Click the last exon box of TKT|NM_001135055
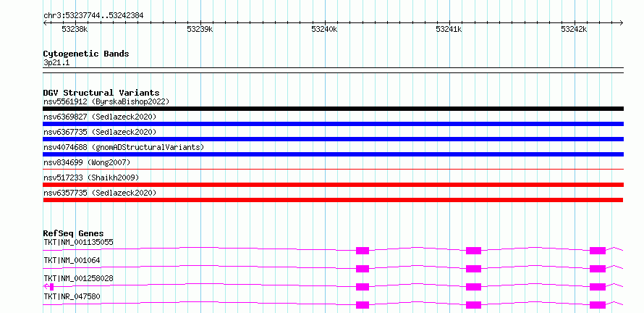Image resolution: width=644 pixels, height=313 pixels. coord(598,251)
